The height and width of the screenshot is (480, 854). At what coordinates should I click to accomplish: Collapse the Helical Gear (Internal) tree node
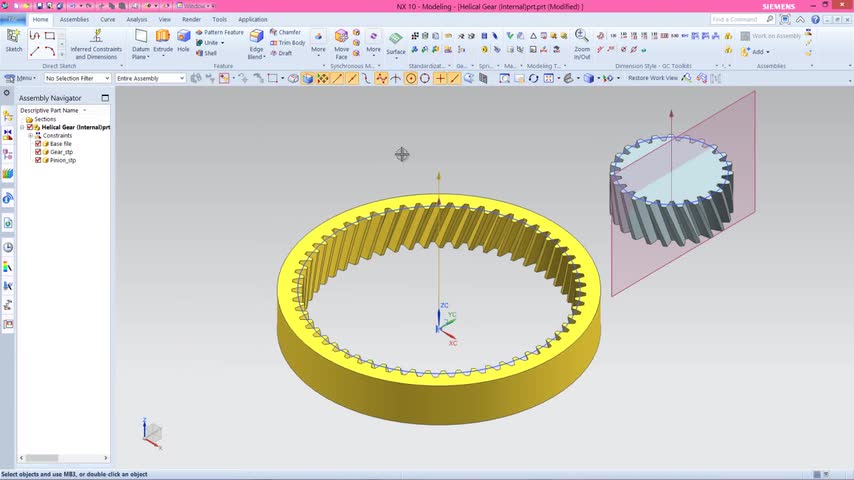coord(22,127)
